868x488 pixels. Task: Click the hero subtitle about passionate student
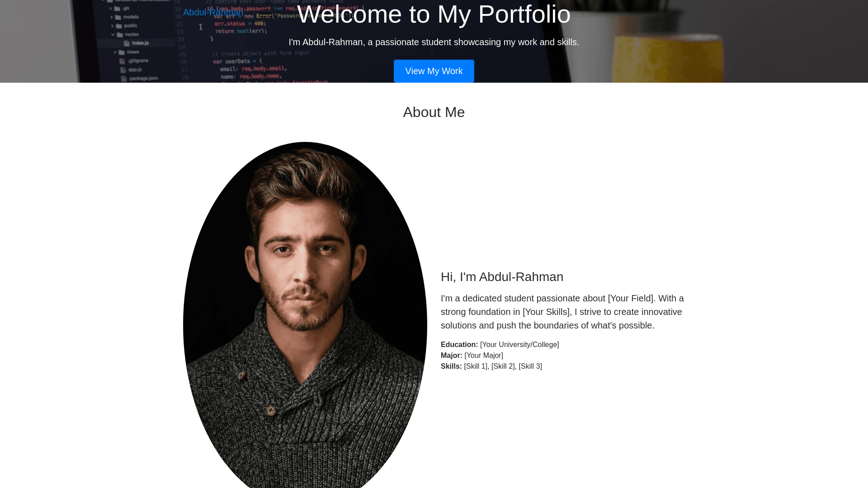(x=434, y=42)
